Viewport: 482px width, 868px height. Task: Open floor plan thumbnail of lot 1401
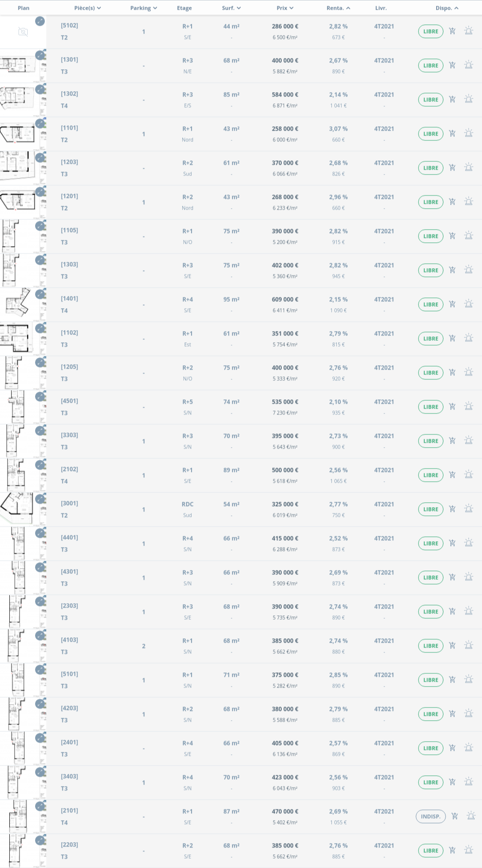click(x=19, y=304)
